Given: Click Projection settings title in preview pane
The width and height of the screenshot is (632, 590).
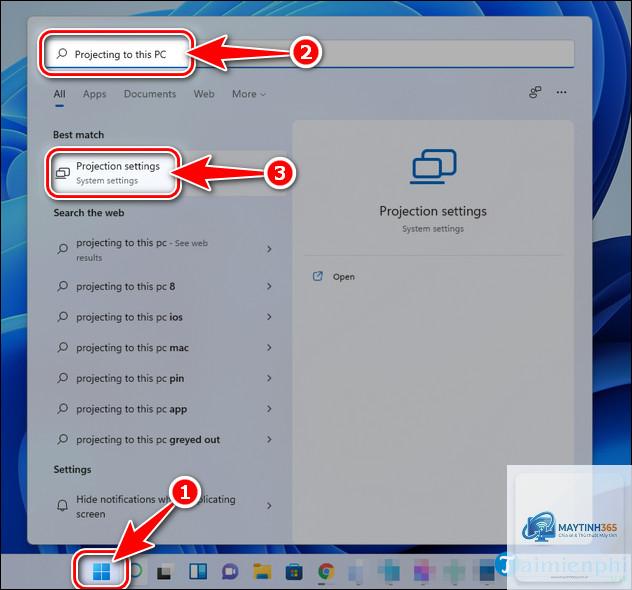Looking at the screenshot, I should 433,211.
